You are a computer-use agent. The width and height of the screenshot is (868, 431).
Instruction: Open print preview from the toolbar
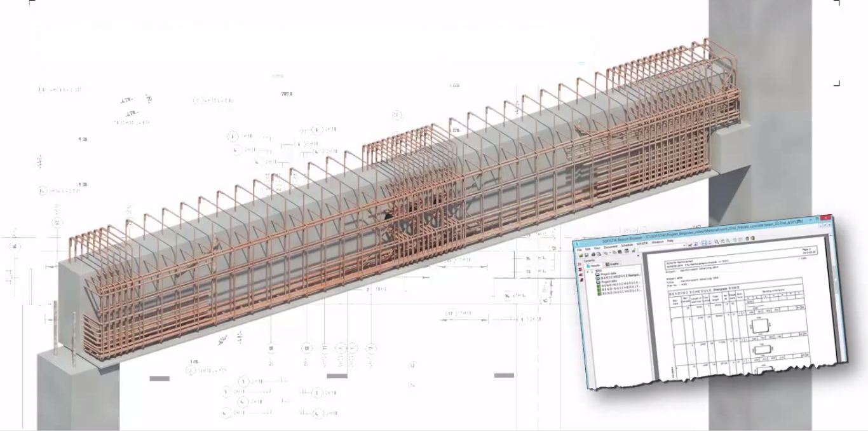[x=599, y=254]
